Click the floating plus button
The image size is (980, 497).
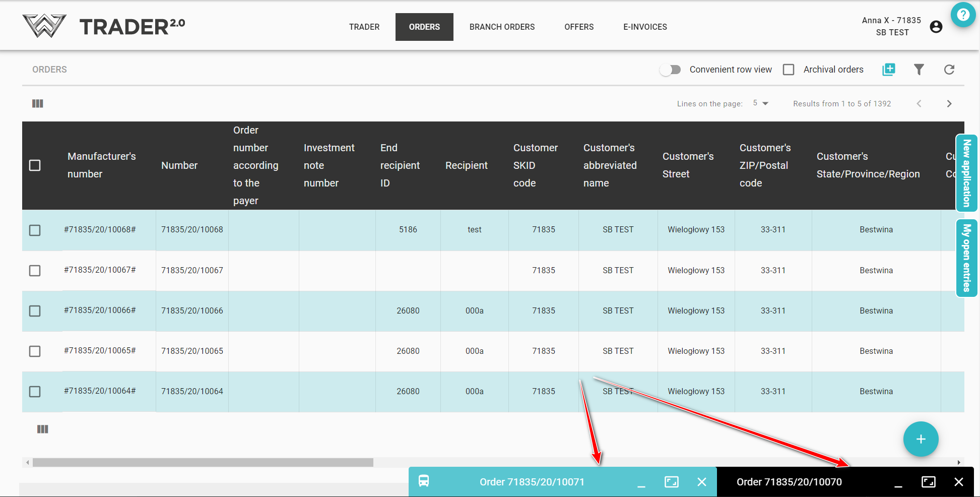921,439
